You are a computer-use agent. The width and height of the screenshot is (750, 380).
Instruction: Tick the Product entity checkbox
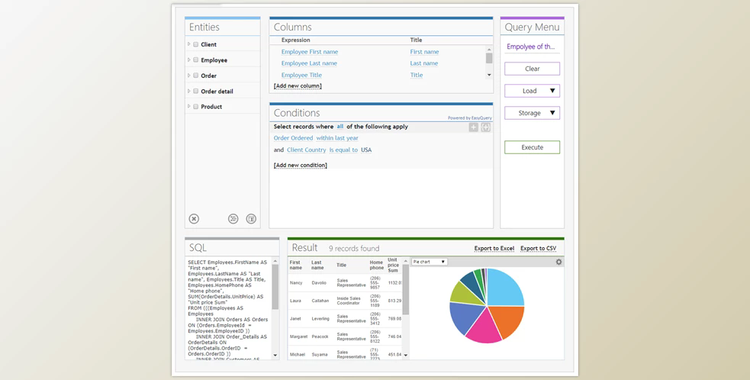196,106
